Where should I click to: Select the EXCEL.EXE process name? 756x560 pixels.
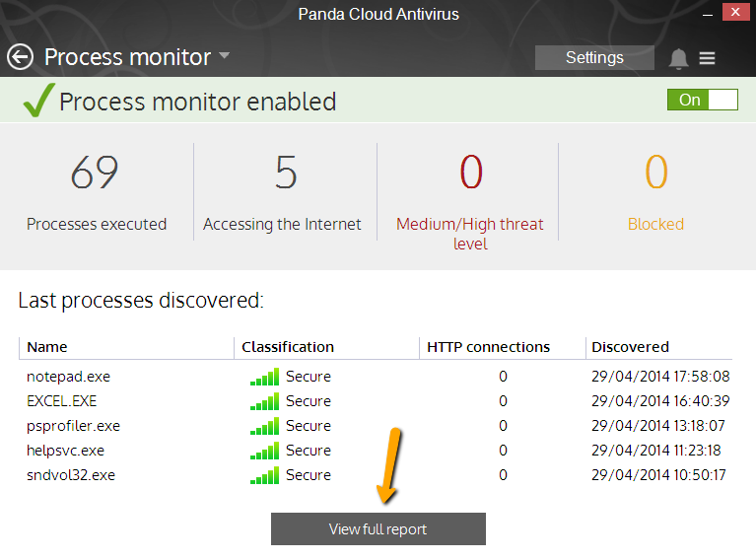coord(62,401)
